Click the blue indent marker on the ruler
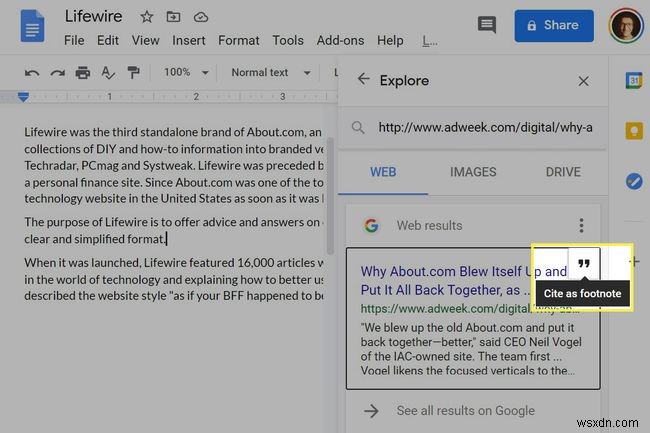The width and height of the screenshot is (650, 433). [23, 97]
